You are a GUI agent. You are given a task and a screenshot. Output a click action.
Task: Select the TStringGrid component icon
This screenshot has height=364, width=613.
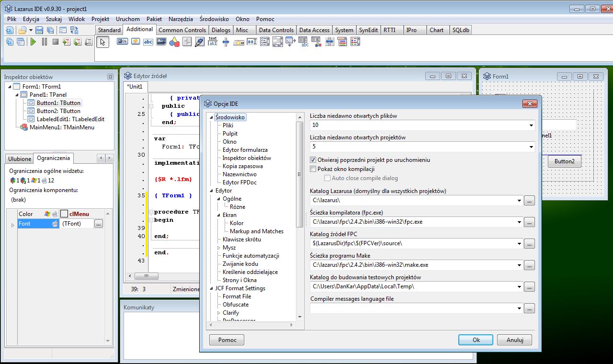tap(304, 42)
